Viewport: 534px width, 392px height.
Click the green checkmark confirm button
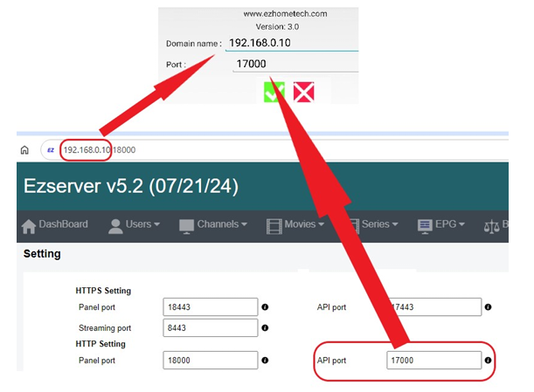coord(274,92)
